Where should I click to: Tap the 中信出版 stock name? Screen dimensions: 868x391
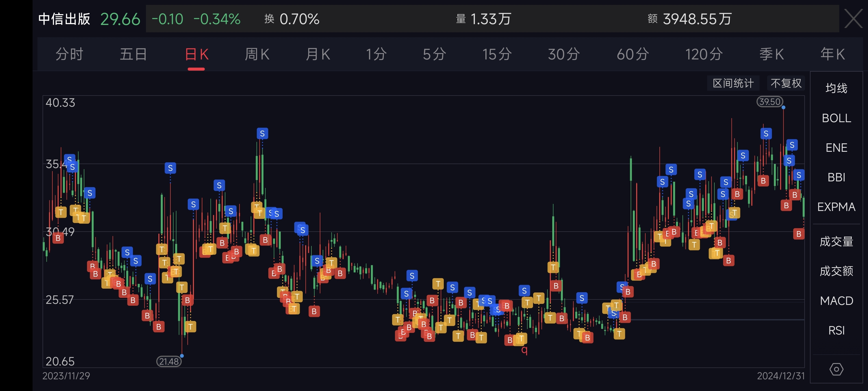click(64, 19)
